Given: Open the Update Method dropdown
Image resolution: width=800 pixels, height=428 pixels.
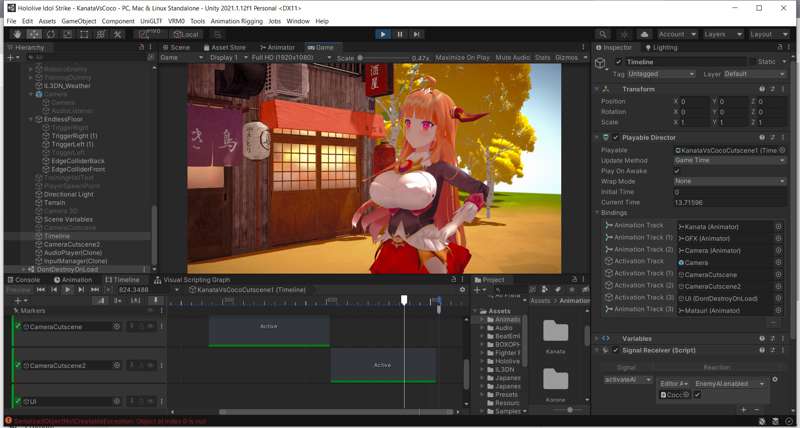Looking at the screenshot, I should coord(729,160).
